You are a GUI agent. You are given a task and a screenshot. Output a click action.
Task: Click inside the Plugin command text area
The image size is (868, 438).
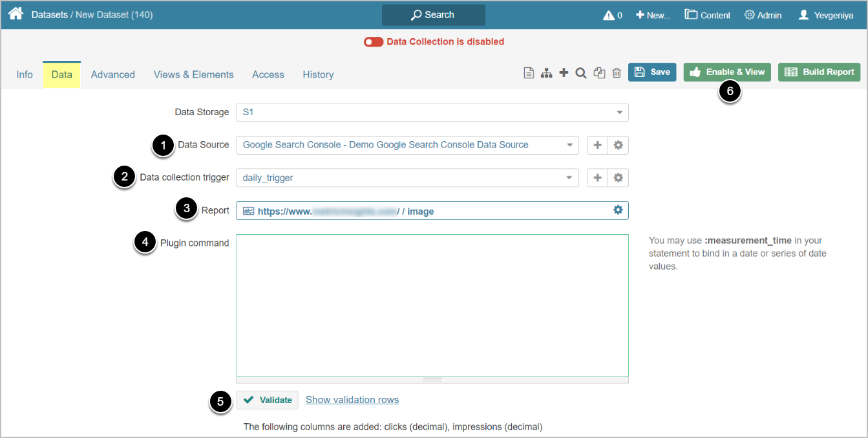pyautogui.click(x=432, y=304)
